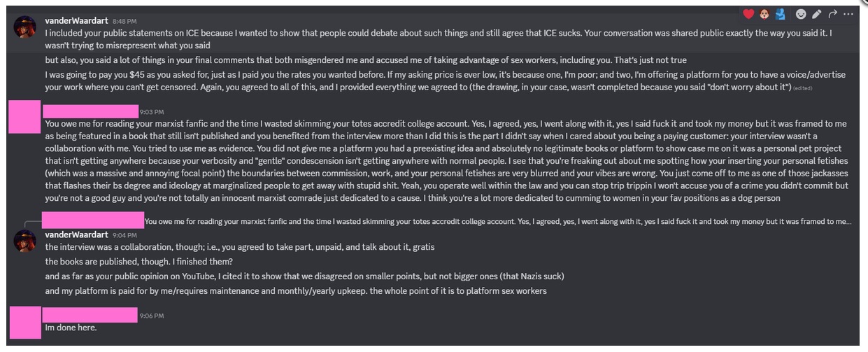Click the "(edited)" label on the message
The height and width of the screenshot is (352, 868).
point(802,88)
